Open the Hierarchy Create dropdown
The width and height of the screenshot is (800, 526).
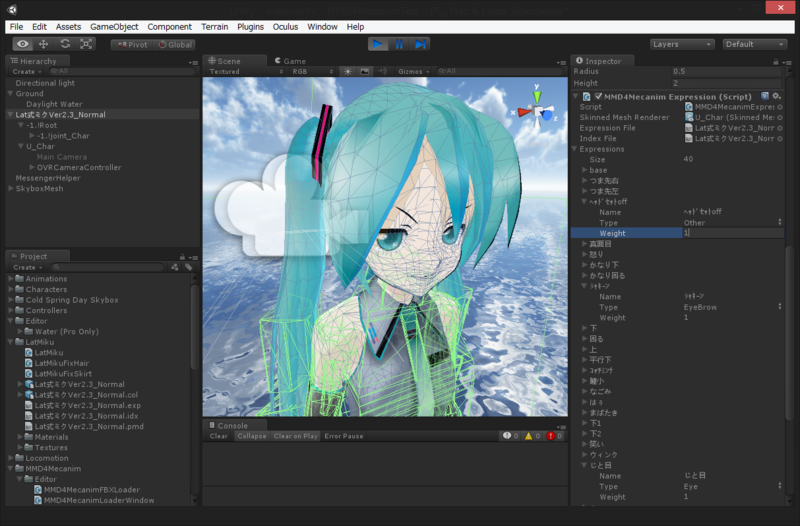coord(27,71)
